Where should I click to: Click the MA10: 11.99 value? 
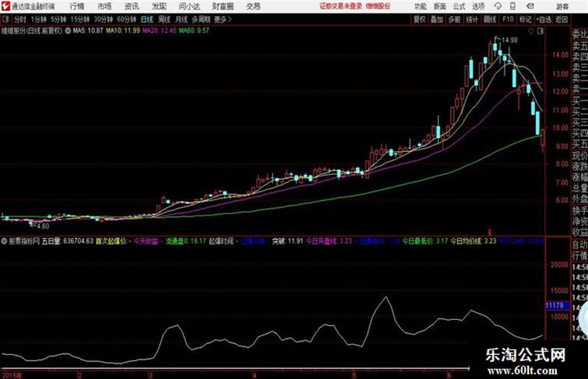123,30
